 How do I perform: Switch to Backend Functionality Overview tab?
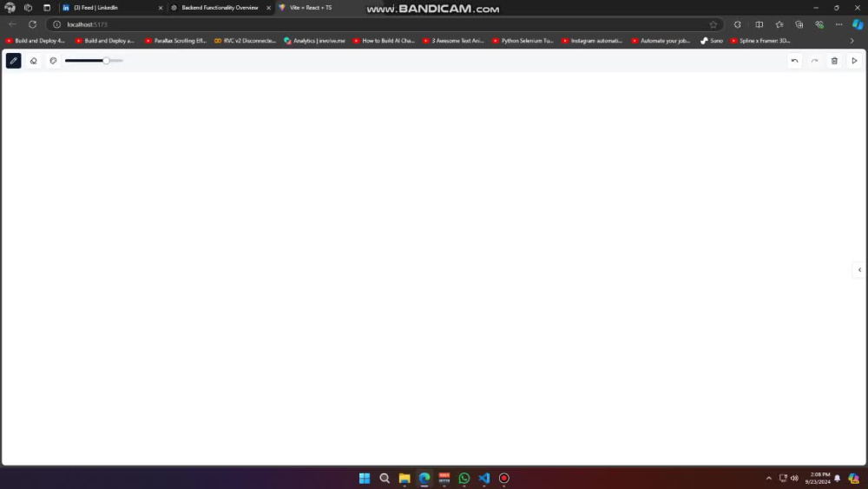pos(220,8)
